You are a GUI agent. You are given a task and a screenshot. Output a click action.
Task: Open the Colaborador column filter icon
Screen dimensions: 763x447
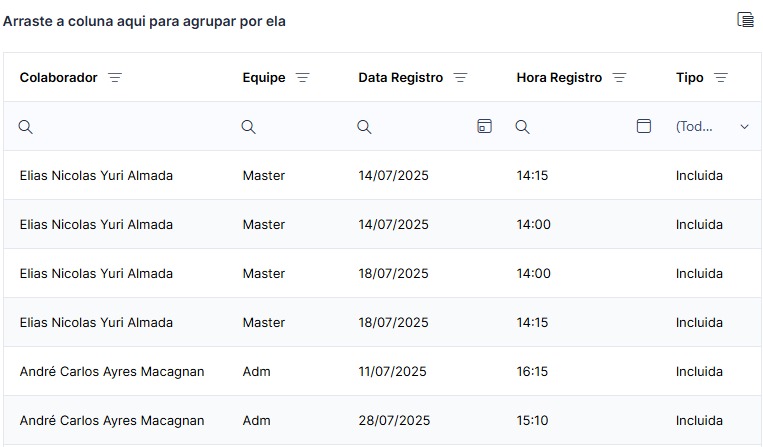tap(115, 77)
